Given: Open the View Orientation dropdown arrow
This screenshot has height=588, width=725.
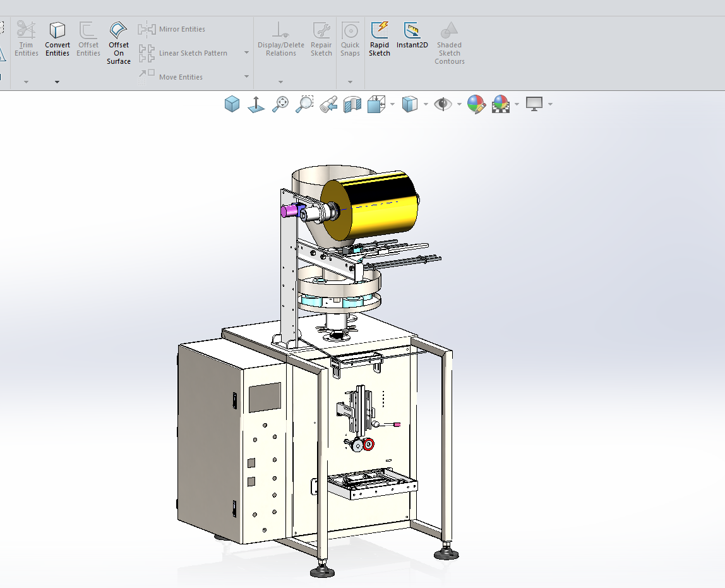Looking at the screenshot, I should coord(393,104).
